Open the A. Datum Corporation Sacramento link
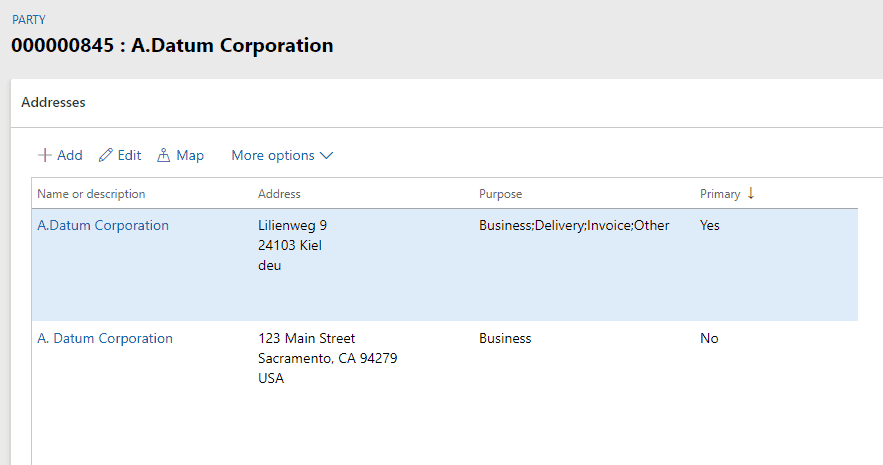This screenshot has width=883, height=465. [x=105, y=338]
